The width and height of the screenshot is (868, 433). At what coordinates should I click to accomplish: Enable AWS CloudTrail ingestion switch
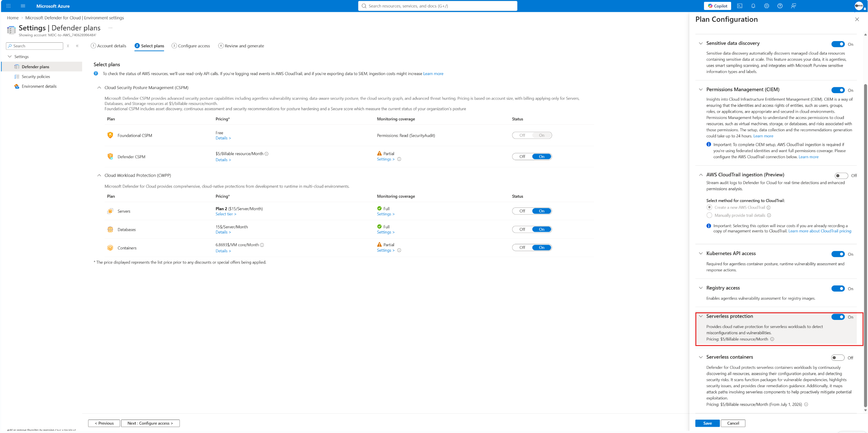coord(841,175)
